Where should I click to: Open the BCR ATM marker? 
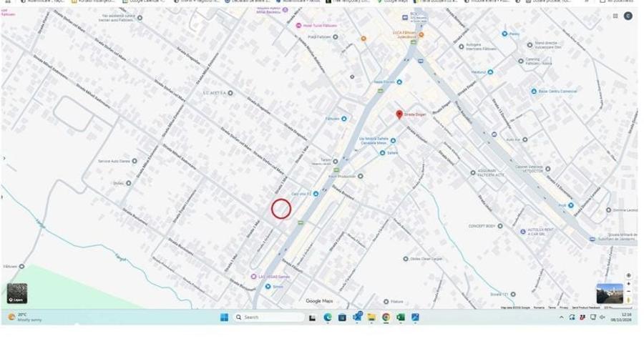pyautogui.click(x=405, y=17)
